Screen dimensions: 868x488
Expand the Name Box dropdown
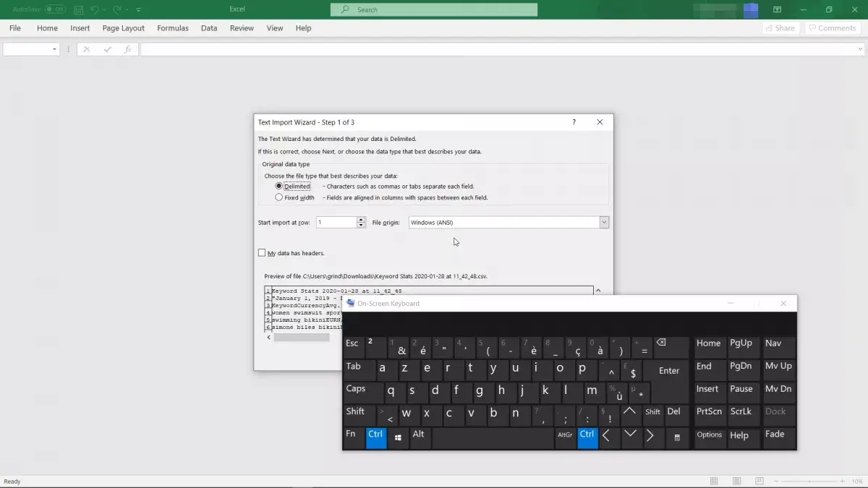[x=54, y=49]
